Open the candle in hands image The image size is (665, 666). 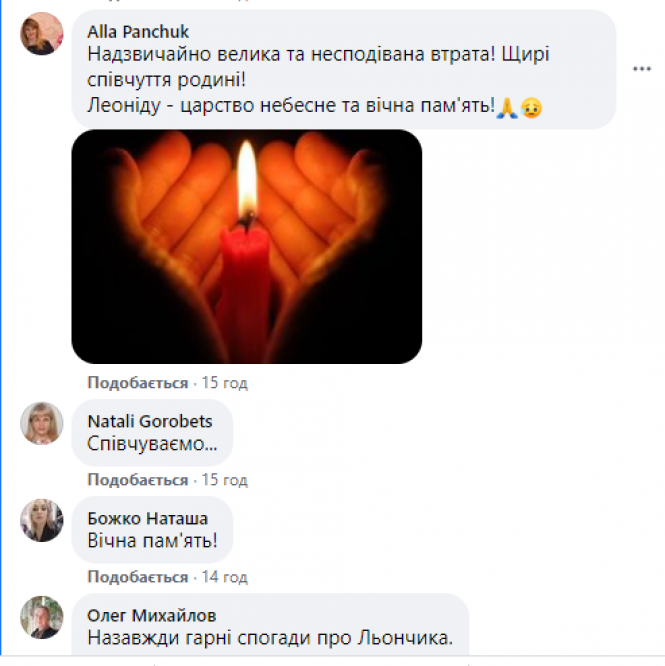point(247,246)
